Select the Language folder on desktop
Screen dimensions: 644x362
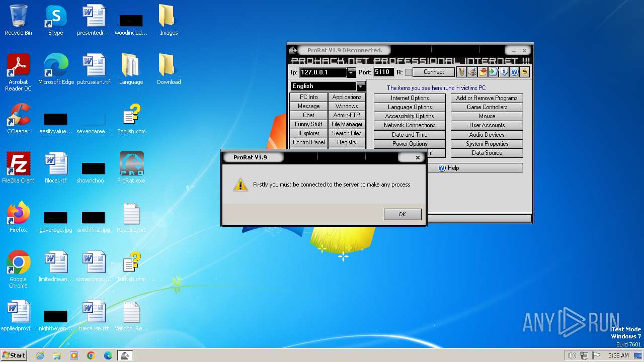[131, 69]
